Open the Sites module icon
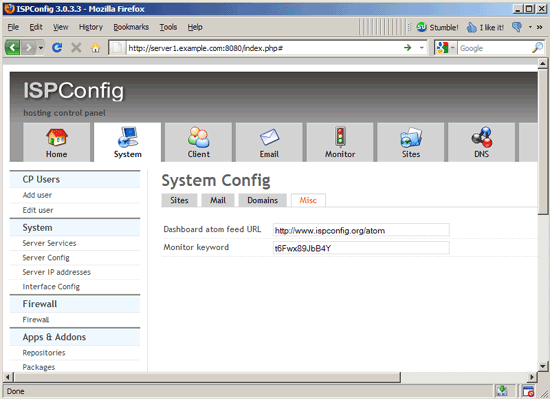Image resolution: width=550 pixels, height=399 pixels. coord(411,137)
